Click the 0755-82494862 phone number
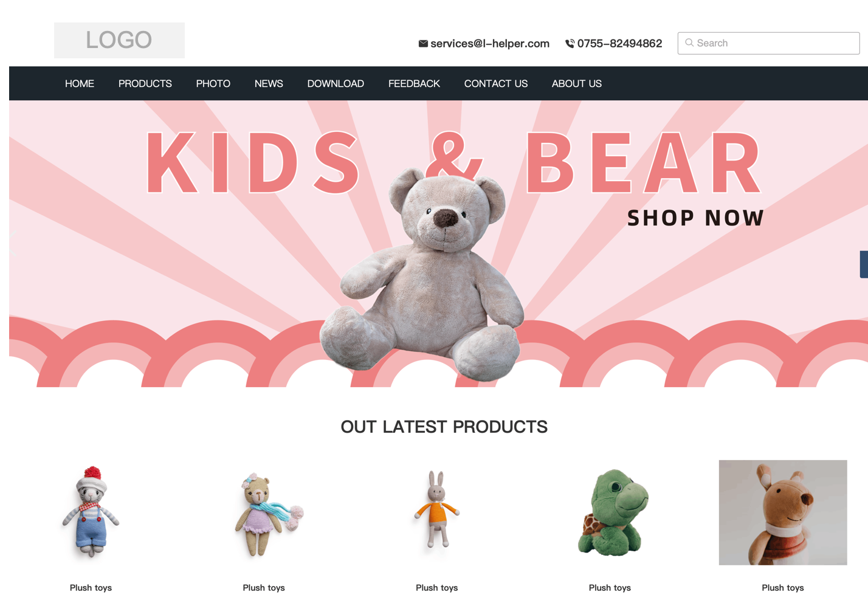868x603 pixels. coord(619,44)
